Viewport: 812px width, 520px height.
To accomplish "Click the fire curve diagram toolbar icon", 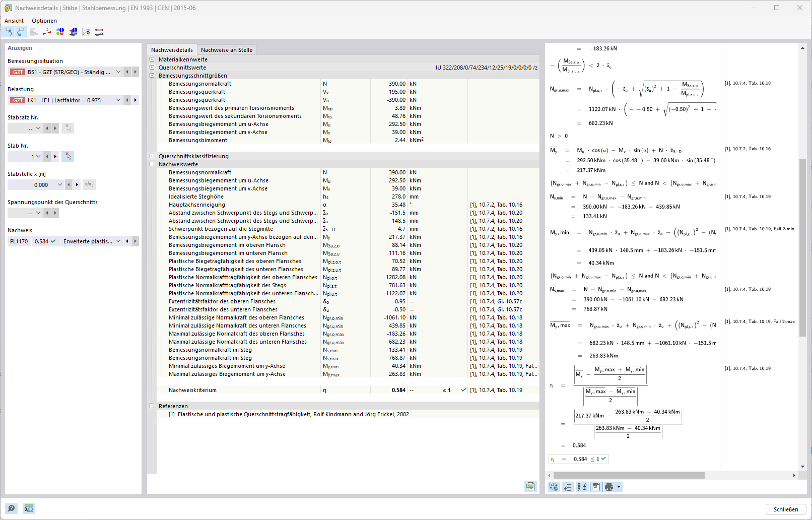I will coord(86,32).
